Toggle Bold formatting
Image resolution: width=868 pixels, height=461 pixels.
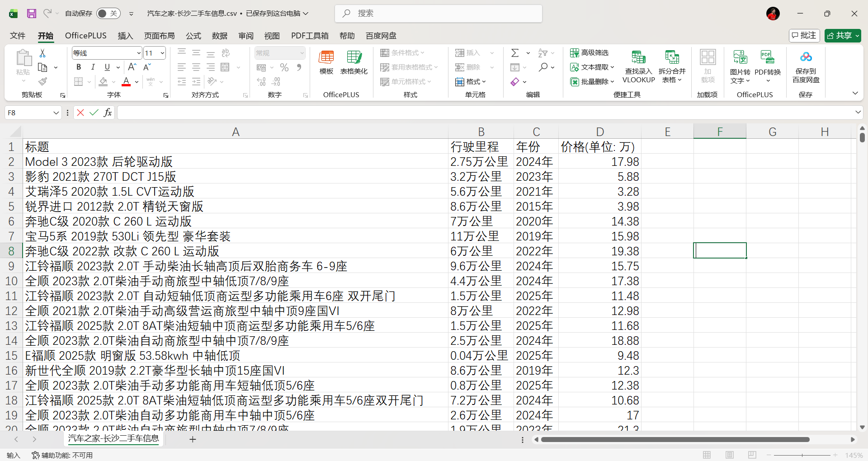pyautogui.click(x=79, y=67)
